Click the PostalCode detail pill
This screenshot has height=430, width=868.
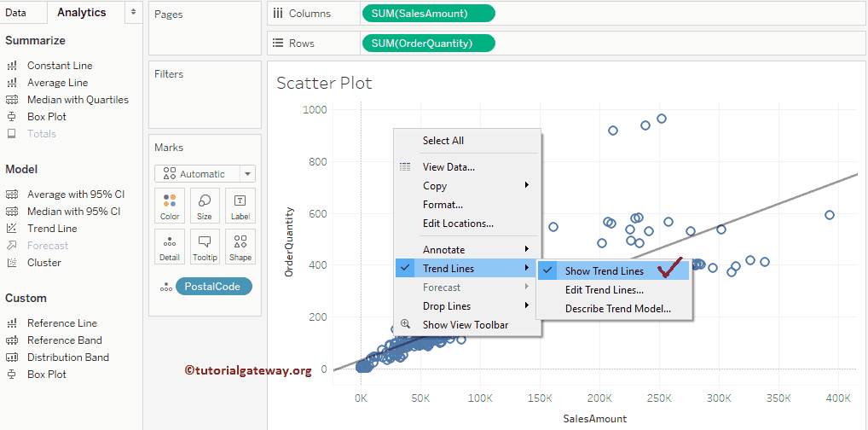213,287
